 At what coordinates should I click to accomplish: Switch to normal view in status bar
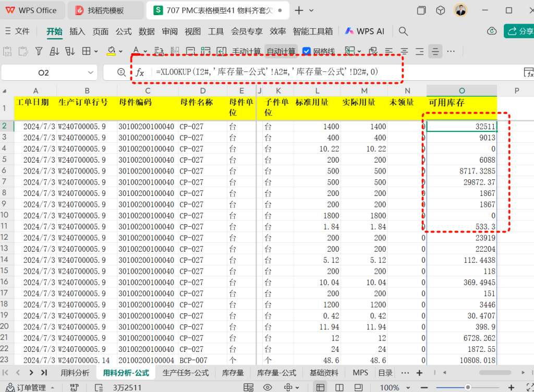pyautogui.click(x=320, y=387)
